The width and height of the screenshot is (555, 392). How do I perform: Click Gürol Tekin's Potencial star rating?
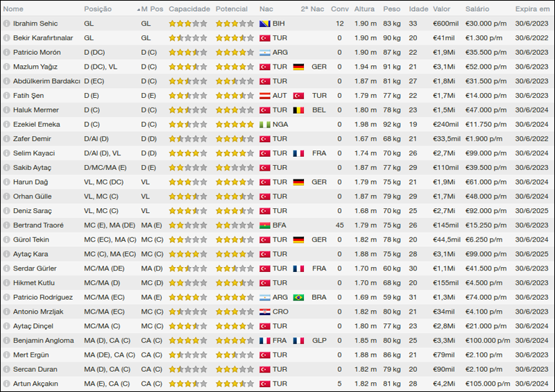pos(234,240)
